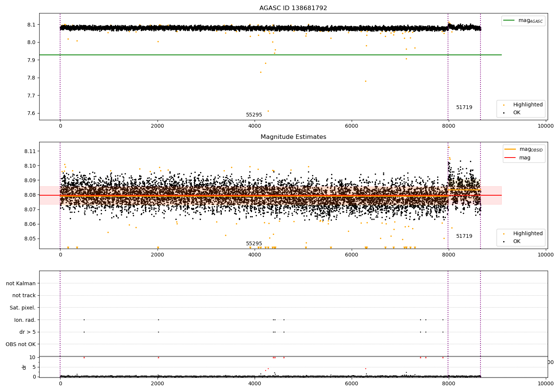Viewport: 560px width, 392px height.
Task: Click the 5 tick on the dr axis
Action: click(34, 367)
